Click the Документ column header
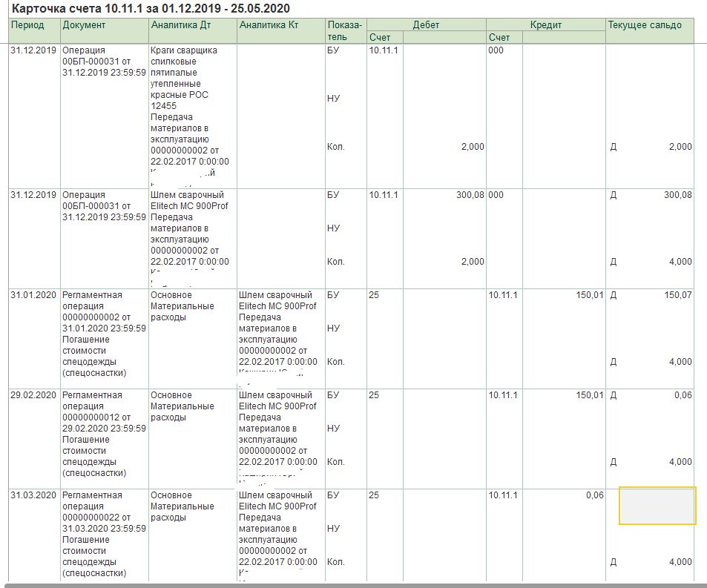The height and width of the screenshot is (588, 707). coord(84,25)
